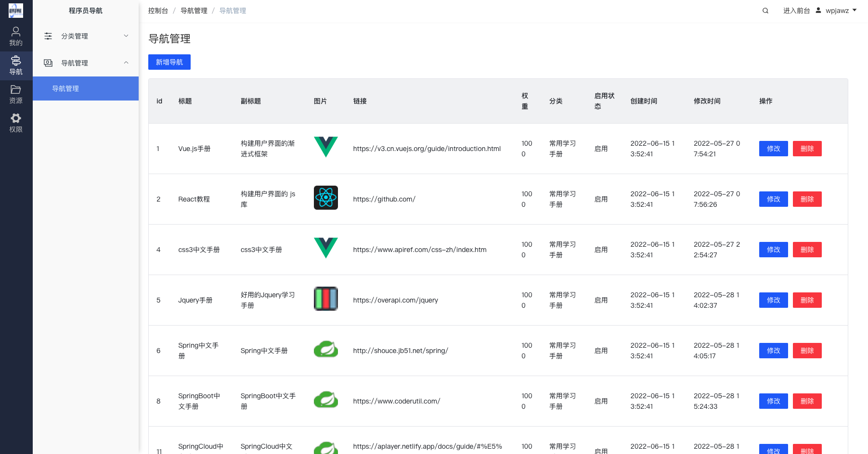Click the 程序员导航 sidebar title
The width and height of the screenshot is (868, 454).
tap(86, 11)
